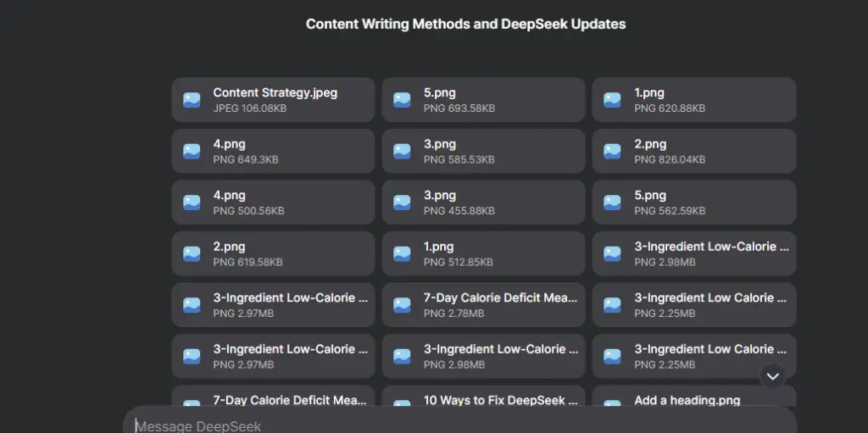This screenshot has width=868, height=433.
Task: Open the 3-Ingredient Low-Calorie 2.98MB attachment in fourth row
Action: point(694,253)
